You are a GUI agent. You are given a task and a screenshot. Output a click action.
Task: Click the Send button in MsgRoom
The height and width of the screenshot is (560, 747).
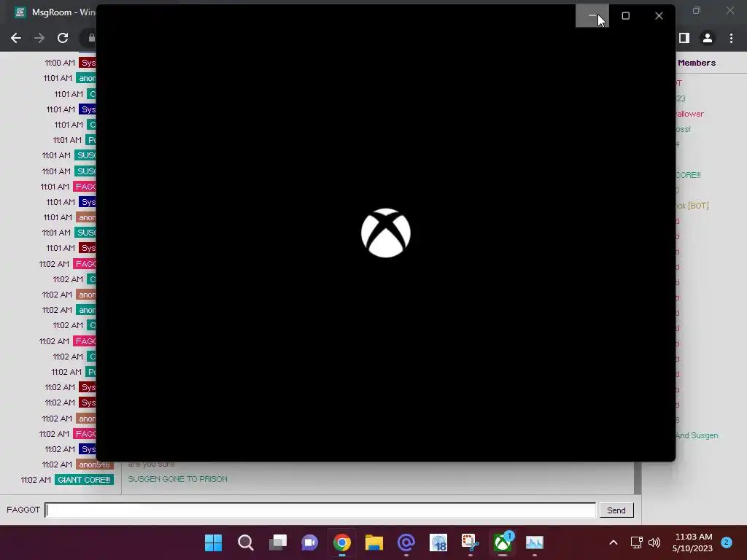pos(616,510)
